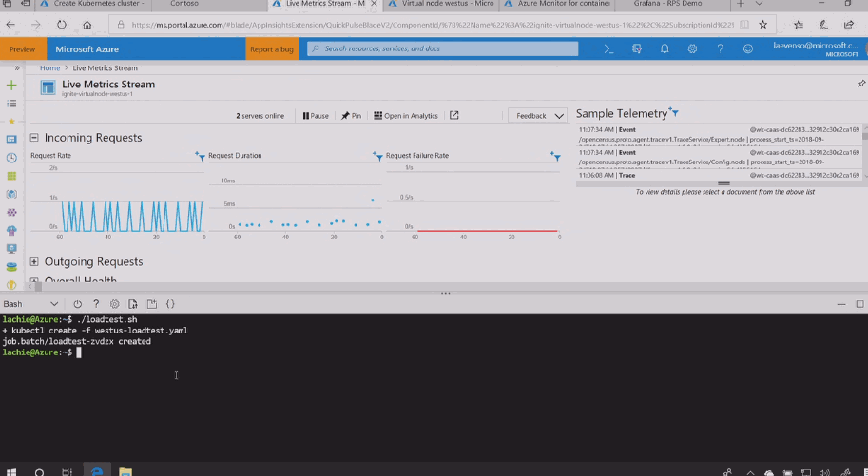Filter the Sample Telemetry stream

pos(674,112)
